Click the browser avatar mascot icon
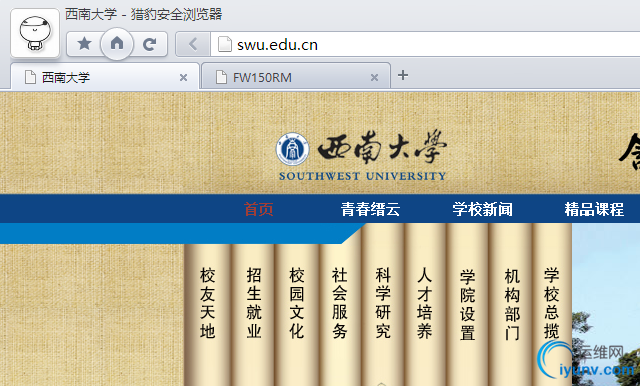Viewport: 640px width, 386px height. (x=35, y=33)
